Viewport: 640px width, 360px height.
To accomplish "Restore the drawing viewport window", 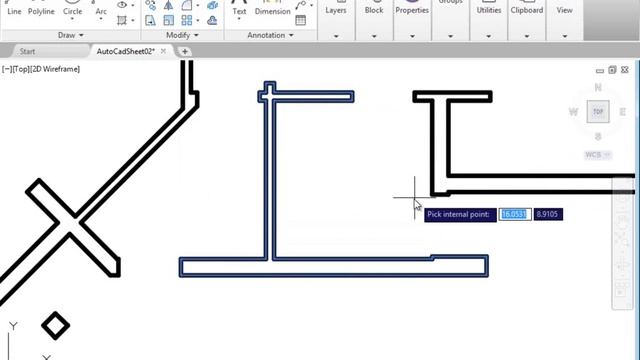I will point(612,70).
